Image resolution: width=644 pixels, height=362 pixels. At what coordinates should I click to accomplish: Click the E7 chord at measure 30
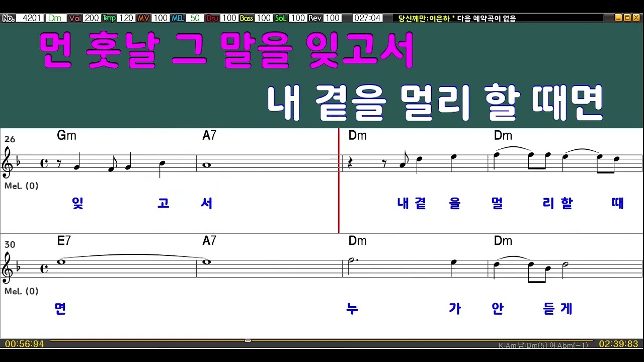coord(64,241)
